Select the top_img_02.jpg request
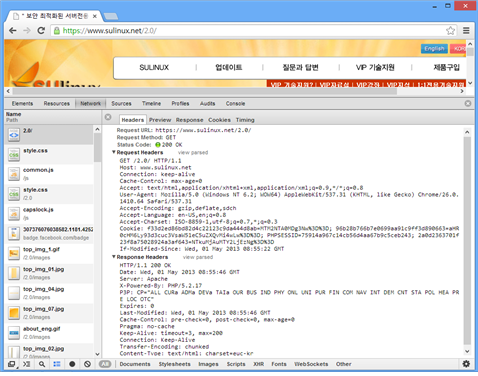This screenshot has height=376, width=478. coord(49,351)
